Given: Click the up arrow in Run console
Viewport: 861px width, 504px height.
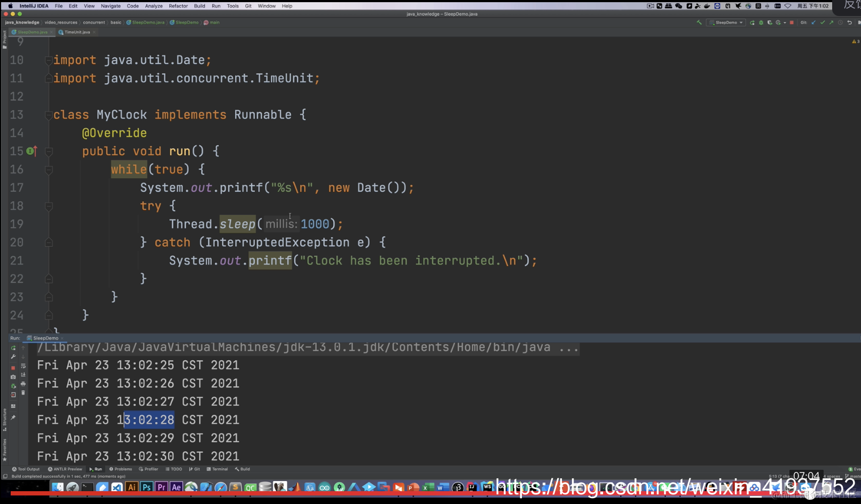Looking at the screenshot, I should coord(23,348).
